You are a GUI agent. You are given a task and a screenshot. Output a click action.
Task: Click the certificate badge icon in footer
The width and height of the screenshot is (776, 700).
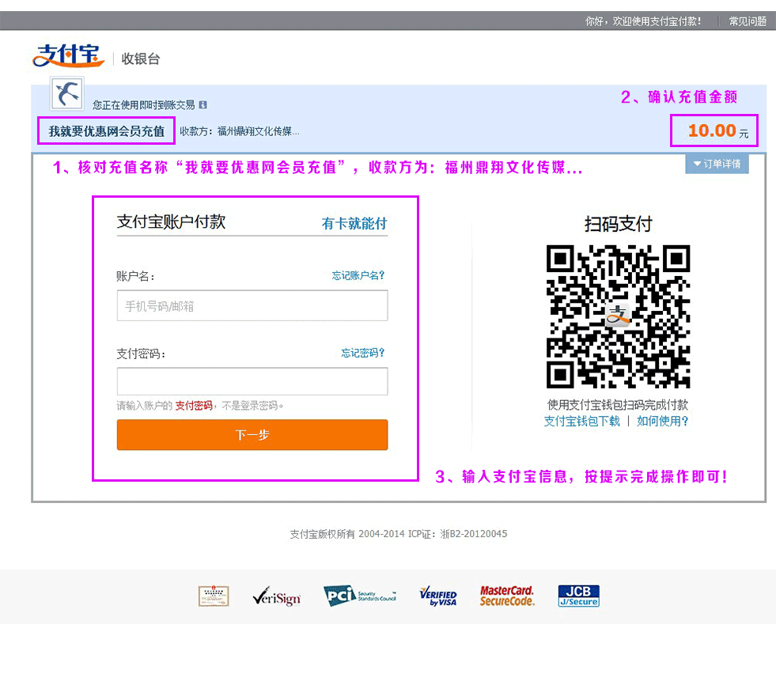[x=214, y=596]
